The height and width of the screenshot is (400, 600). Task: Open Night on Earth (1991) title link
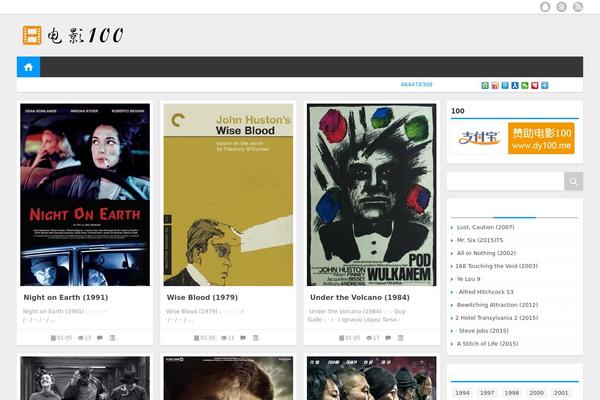(x=66, y=297)
